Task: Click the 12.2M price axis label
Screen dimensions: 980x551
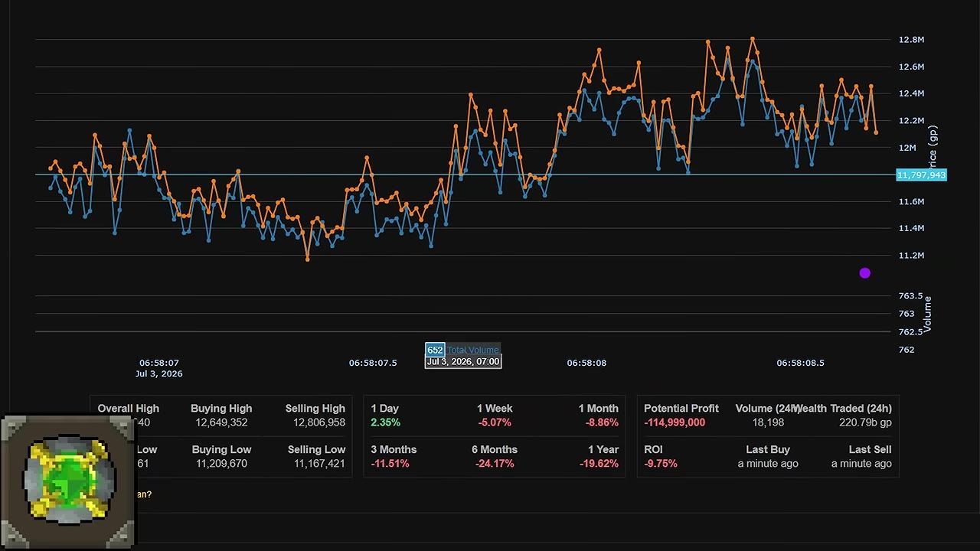Action: pyautogui.click(x=911, y=121)
